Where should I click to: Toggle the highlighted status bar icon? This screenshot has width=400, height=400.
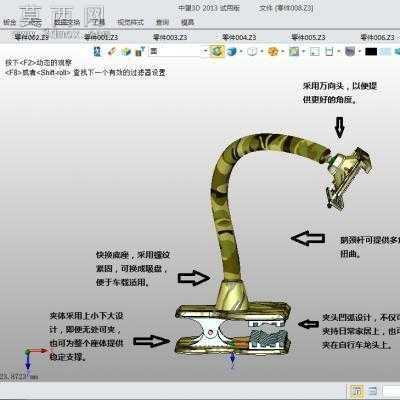pyautogui.click(x=356, y=390)
